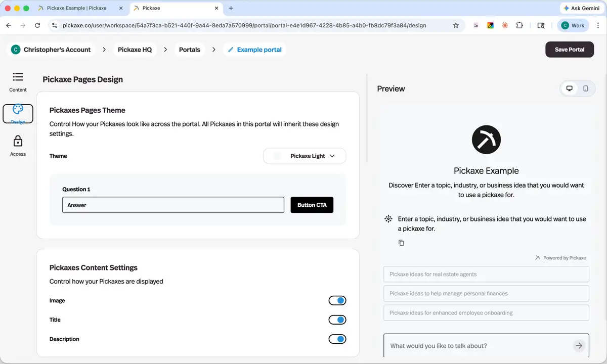The height and width of the screenshot is (364, 607).
Task: Click the send arrow in the chat box
Action: click(579, 346)
